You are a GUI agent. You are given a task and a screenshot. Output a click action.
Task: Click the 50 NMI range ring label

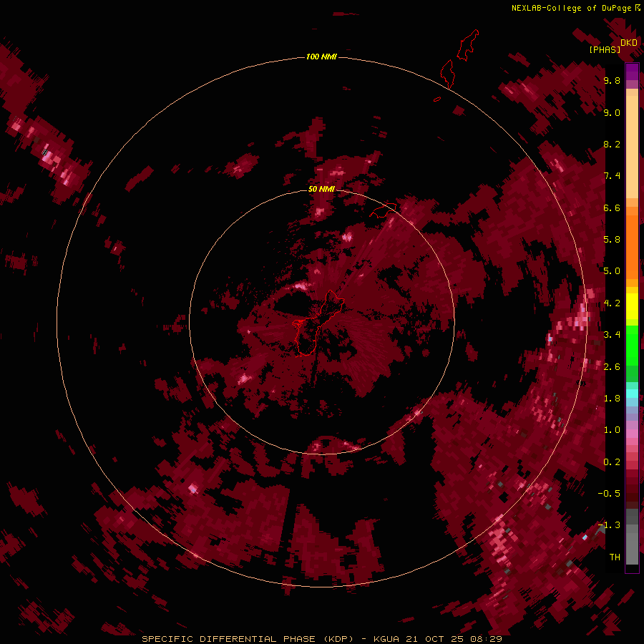click(321, 189)
